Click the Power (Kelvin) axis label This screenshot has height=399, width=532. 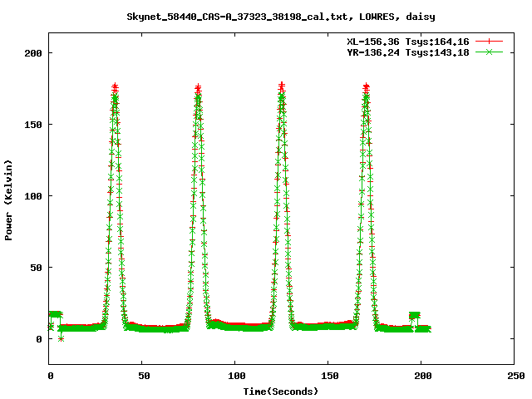8,200
